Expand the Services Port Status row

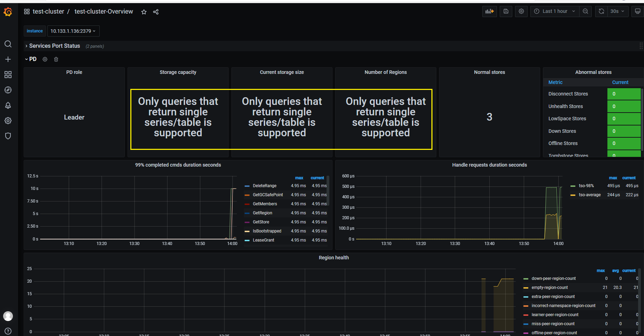coord(55,46)
